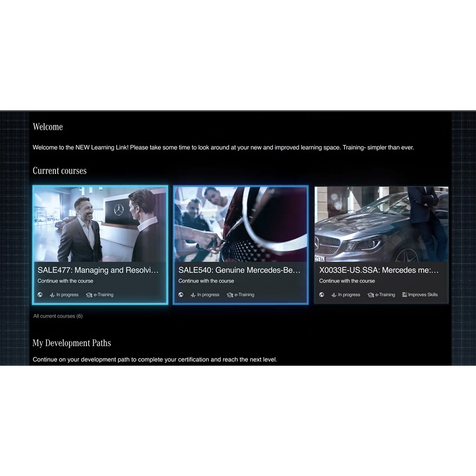The height and width of the screenshot is (476, 476).
Task: Click the Current courses section heading
Action: click(59, 171)
